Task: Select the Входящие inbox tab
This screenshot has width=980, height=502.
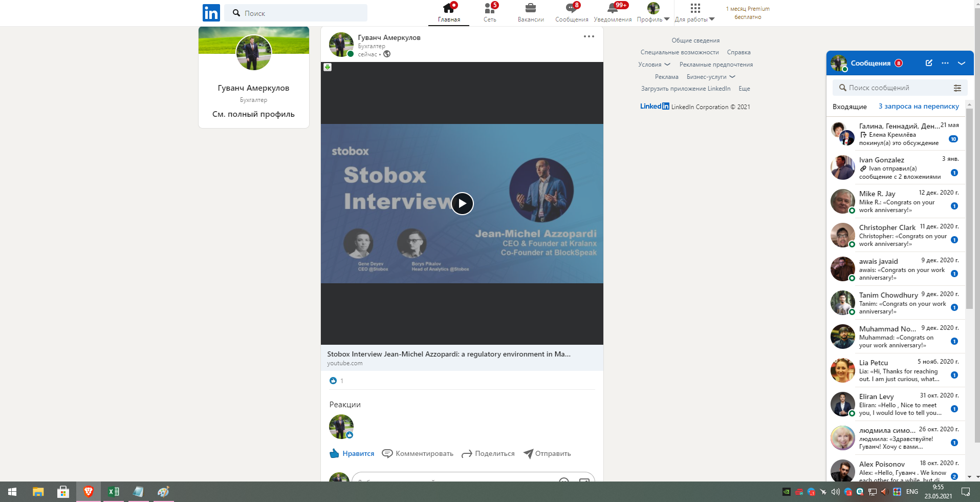Action: click(x=850, y=107)
